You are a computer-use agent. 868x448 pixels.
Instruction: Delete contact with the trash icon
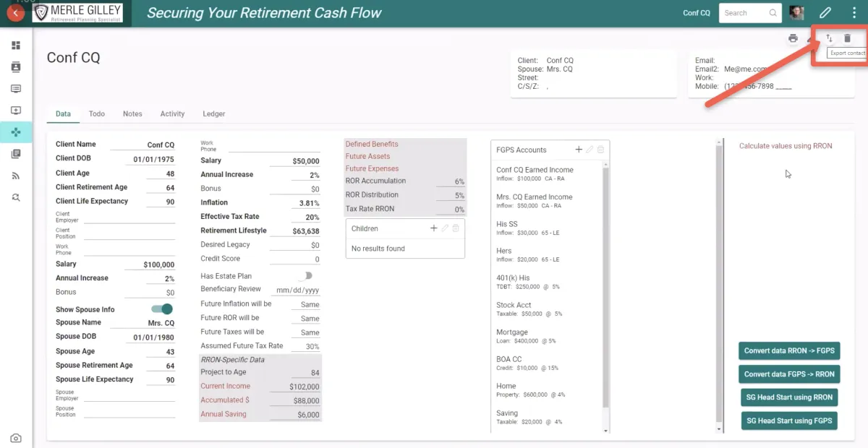point(848,38)
